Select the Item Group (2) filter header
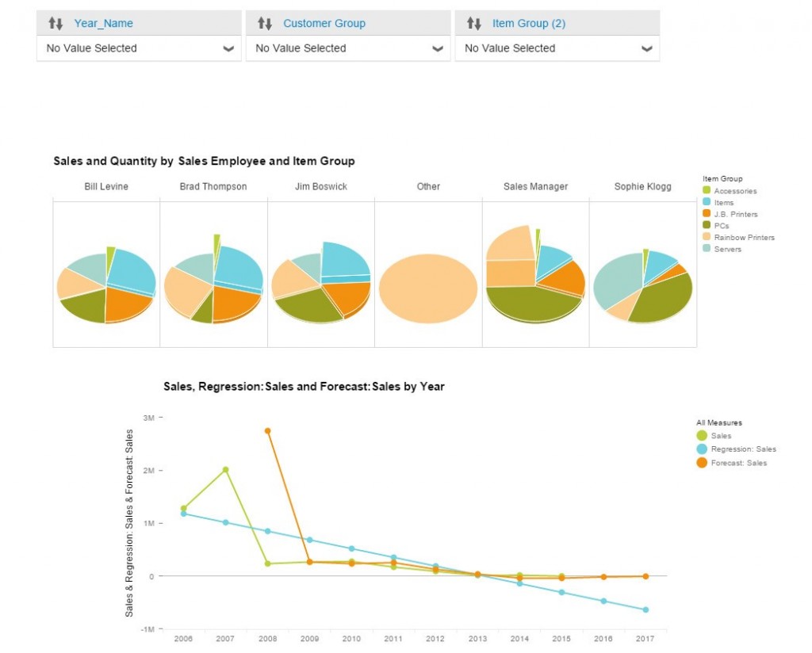812x653 pixels. coord(530,23)
